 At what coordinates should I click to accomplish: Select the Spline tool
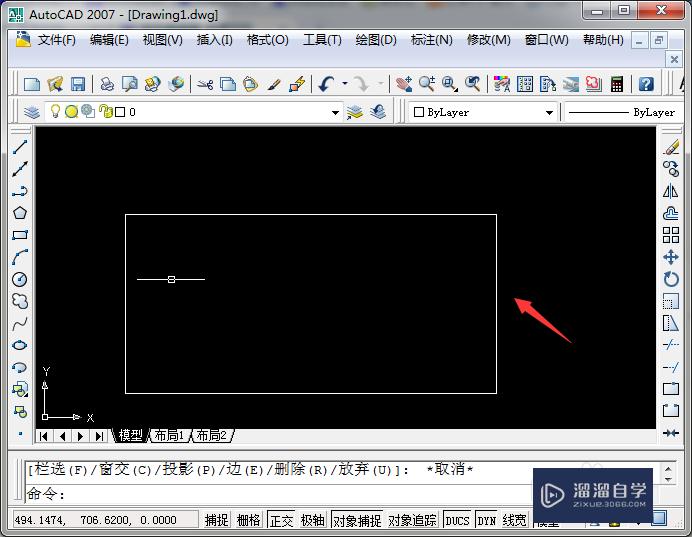click(x=20, y=323)
